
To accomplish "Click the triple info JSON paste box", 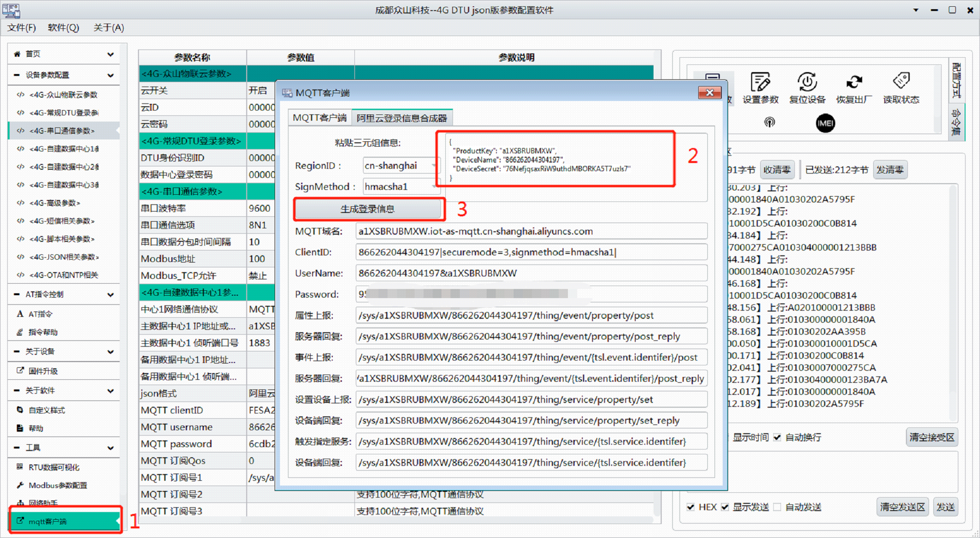I will pos(576,167).
